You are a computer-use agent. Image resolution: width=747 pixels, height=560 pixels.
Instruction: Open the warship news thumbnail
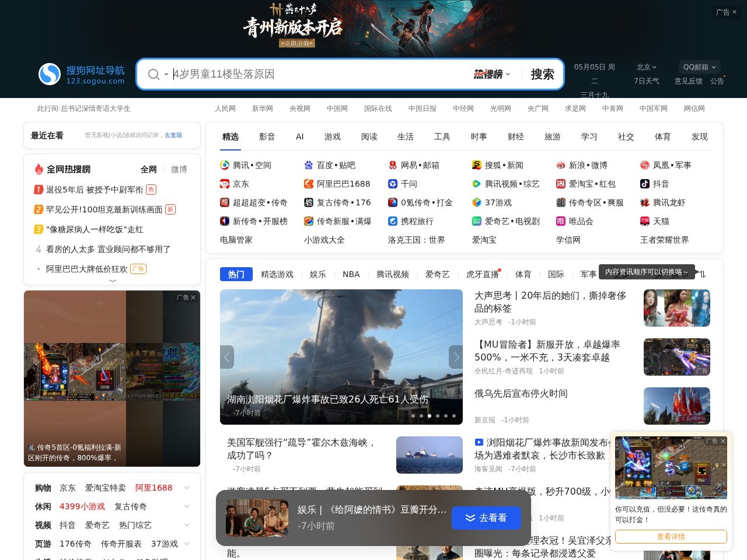(430, 455)
